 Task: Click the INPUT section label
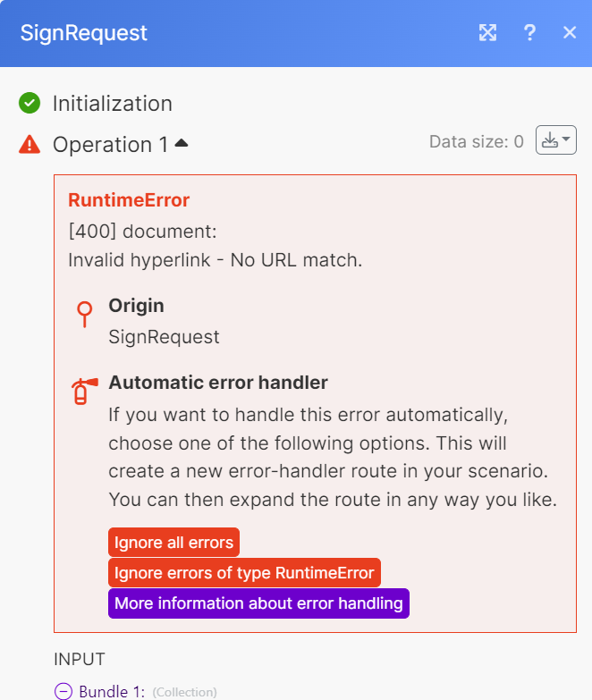click(x=80, y=660)
